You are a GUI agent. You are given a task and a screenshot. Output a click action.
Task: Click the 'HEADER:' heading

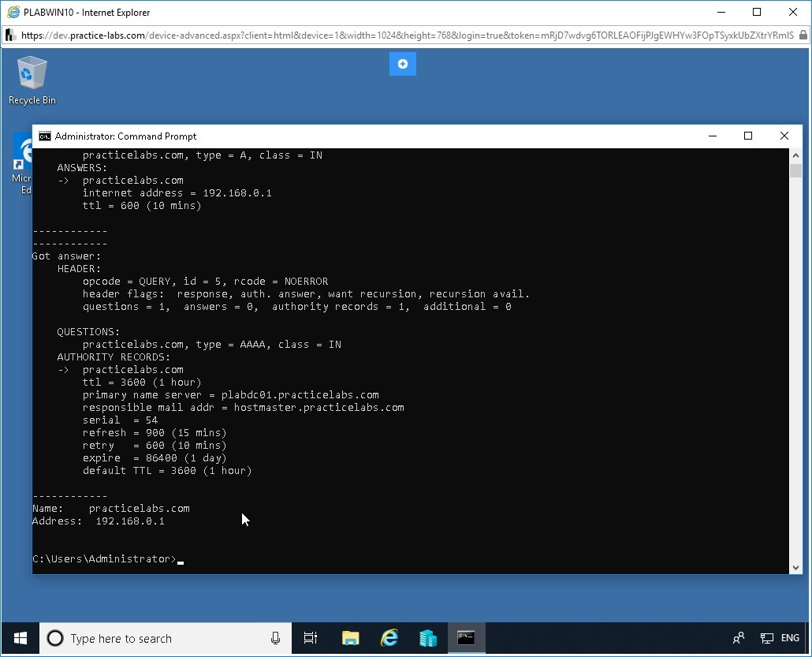click(x=79, y=268)
